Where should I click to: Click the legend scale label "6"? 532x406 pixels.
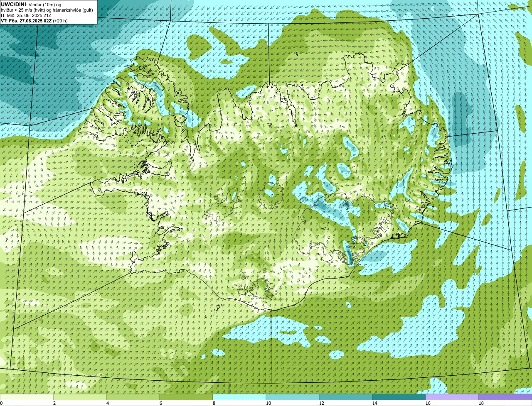tap(161, 403)
